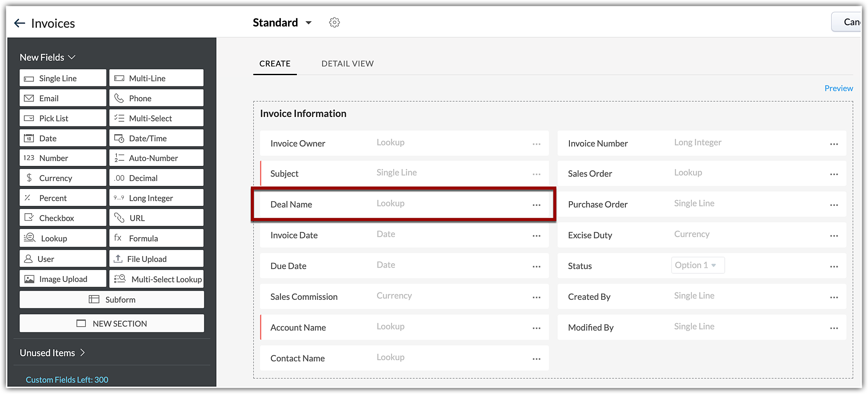This screenshot has height=394, width=868.
Task: Expand the Unused Items section
Action: point(52,353)
